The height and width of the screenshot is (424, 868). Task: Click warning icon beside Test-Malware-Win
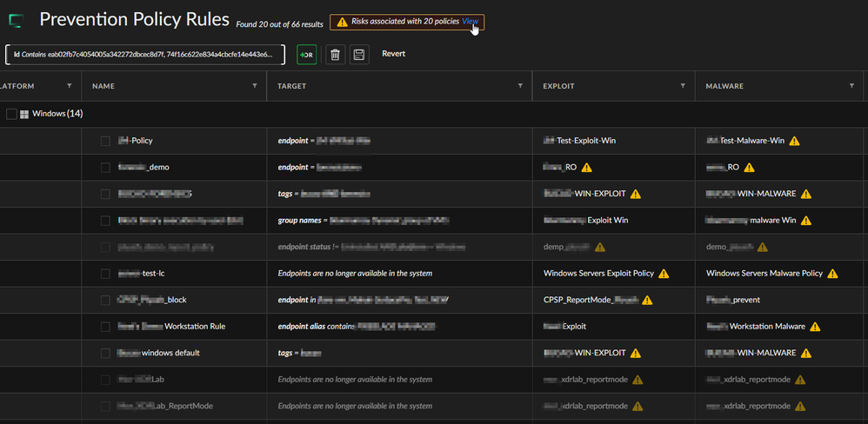click(794, 141)
